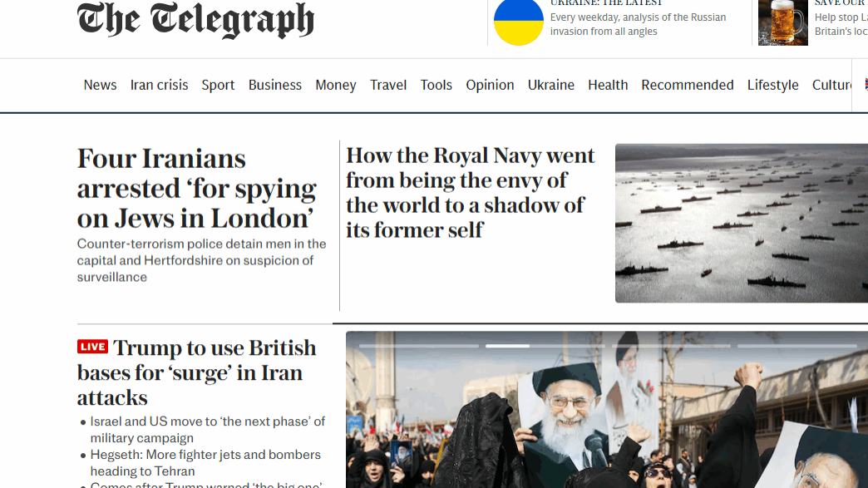
Task: Open the Recommended section
Action: [688, 85]
